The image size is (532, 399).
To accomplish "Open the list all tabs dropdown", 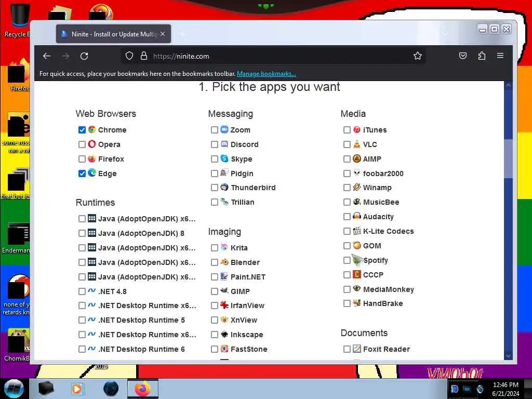I will [x=445, y=34].
